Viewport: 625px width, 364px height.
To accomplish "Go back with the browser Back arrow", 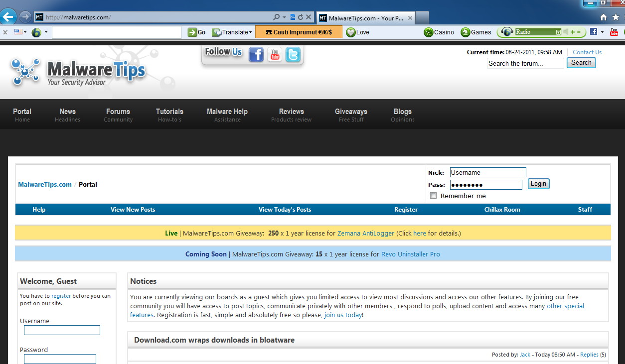I will (x=7, y=17).
